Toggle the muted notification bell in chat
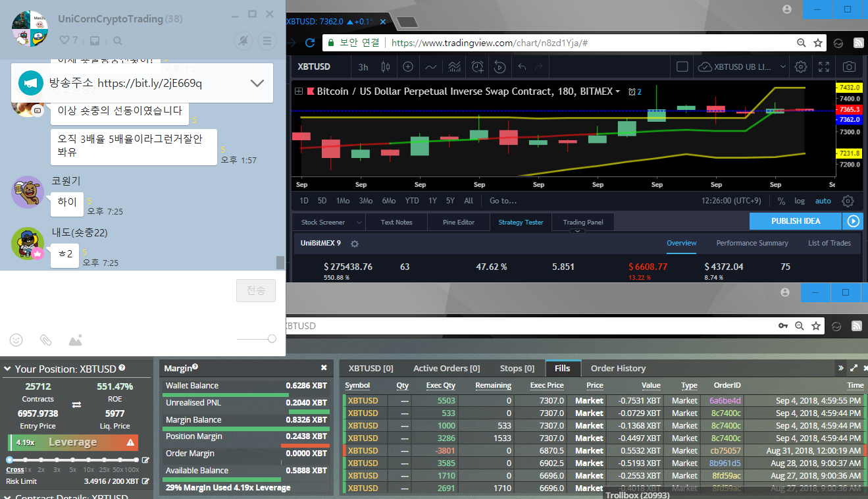Viewport: 868px width, 499px height. click(x=243, y=41)
